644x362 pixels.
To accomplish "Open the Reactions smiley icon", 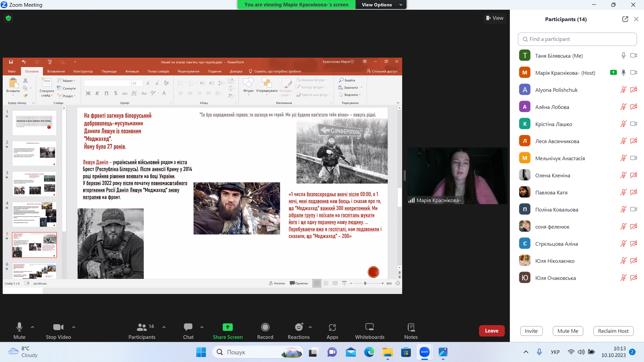I will pyautogui.click(x=299, y=327).
